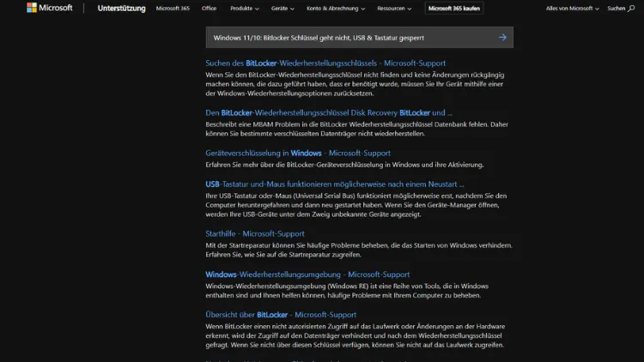
Task: Click description starting 'Ihre USB-Tastatur oder-Maus'
Action: 356,205
